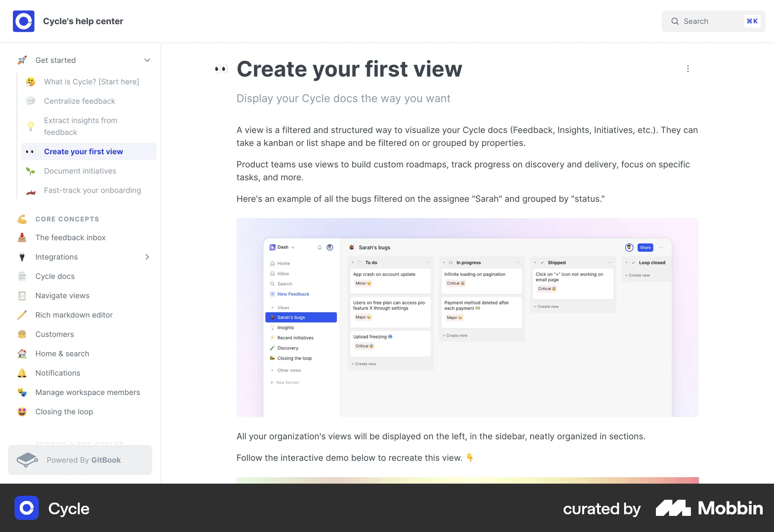Select Document initiatives in sidebar
The width and height of the screenshot is (774, 532).
(x=80, y=171)
